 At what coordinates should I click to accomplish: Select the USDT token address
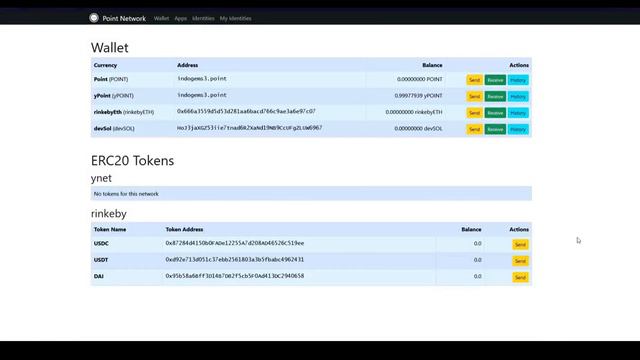point(235,259)
